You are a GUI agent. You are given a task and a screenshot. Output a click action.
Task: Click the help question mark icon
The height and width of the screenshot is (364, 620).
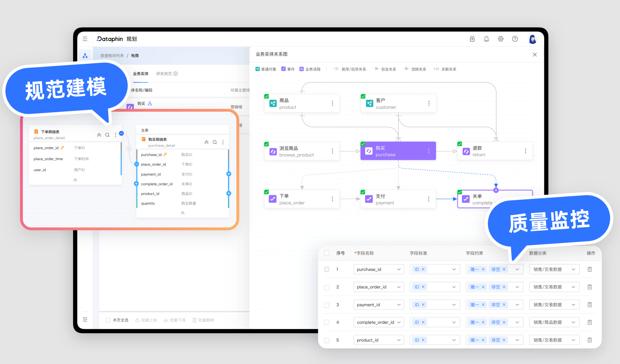[x=515, y=39]
